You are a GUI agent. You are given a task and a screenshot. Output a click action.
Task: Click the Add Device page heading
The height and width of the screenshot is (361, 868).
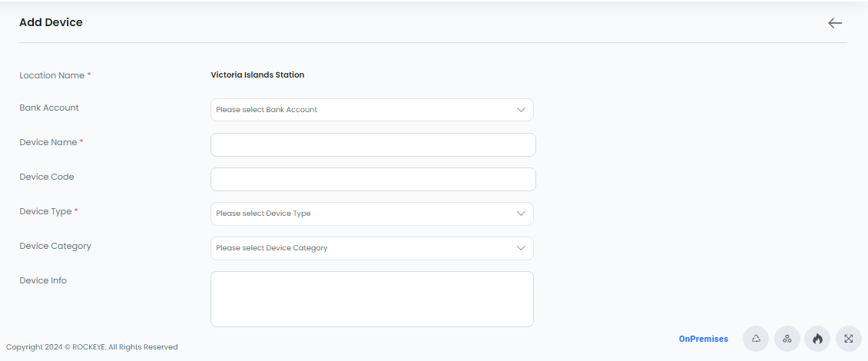click(51, 23)
